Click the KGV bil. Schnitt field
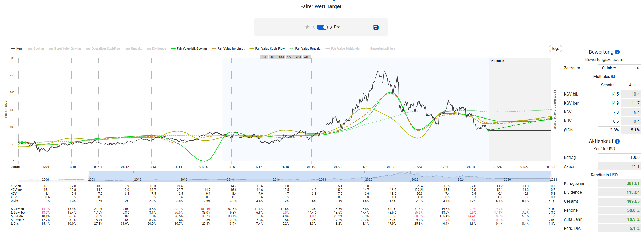 (x=608, y=94)
